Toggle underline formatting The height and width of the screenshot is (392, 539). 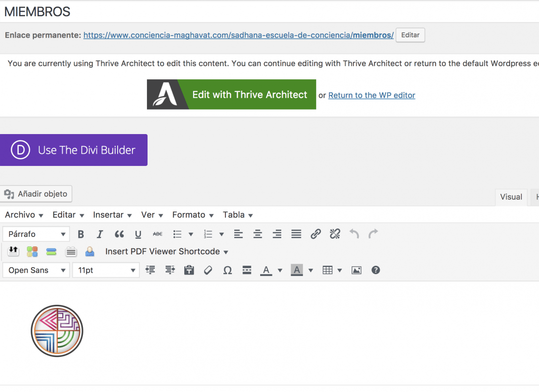tap(138, 234)
